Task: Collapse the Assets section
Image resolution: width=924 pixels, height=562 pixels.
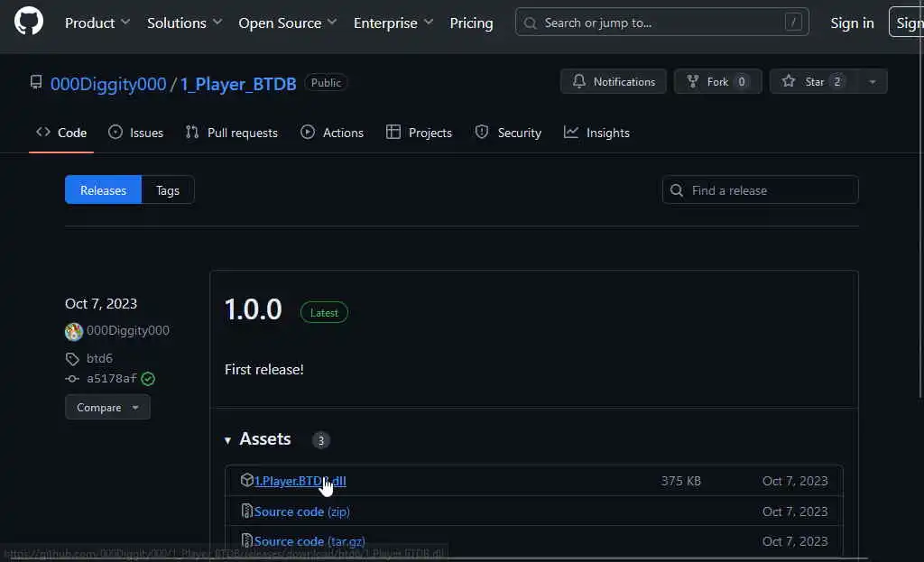Action: (258, 439)
